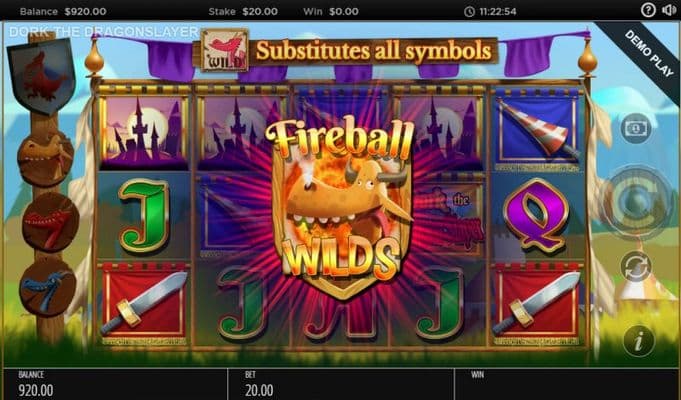
Task: Click the sword symbol on first reel
Action: coord(144,302)
